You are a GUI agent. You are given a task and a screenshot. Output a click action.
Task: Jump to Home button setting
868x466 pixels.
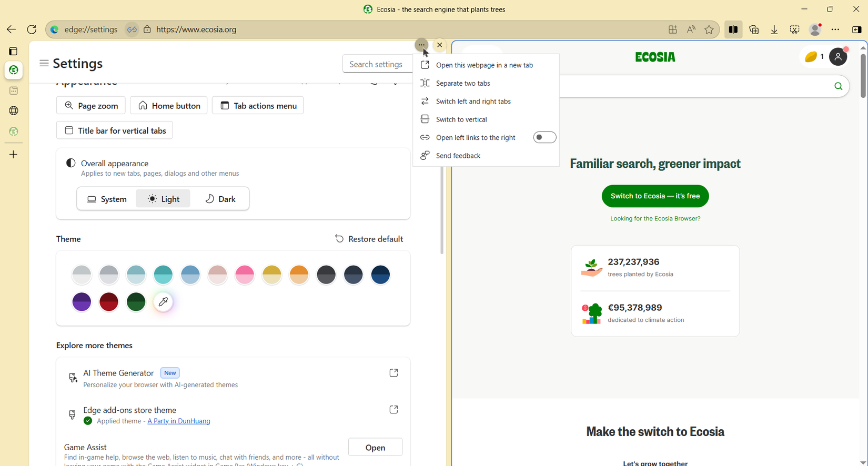[169, 106]
